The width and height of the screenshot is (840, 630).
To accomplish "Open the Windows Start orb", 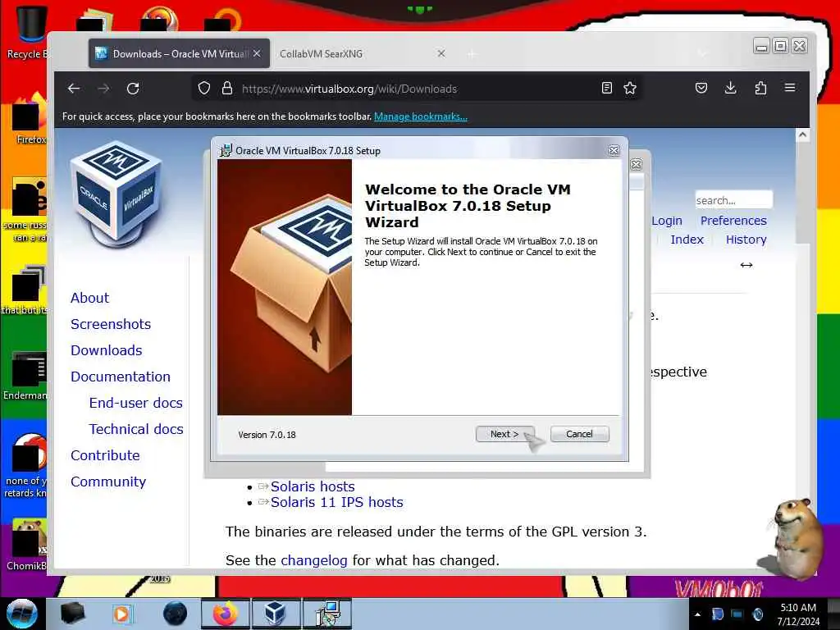I will point(21,614).
